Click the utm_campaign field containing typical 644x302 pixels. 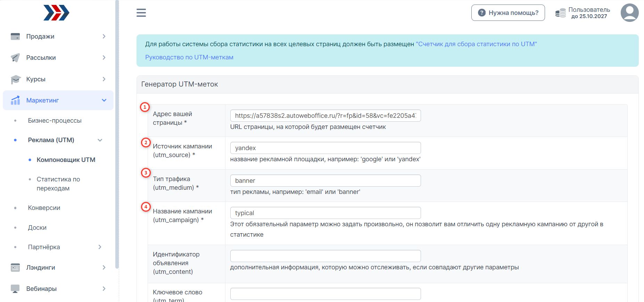pyautogui.click(x=325, y=213)
